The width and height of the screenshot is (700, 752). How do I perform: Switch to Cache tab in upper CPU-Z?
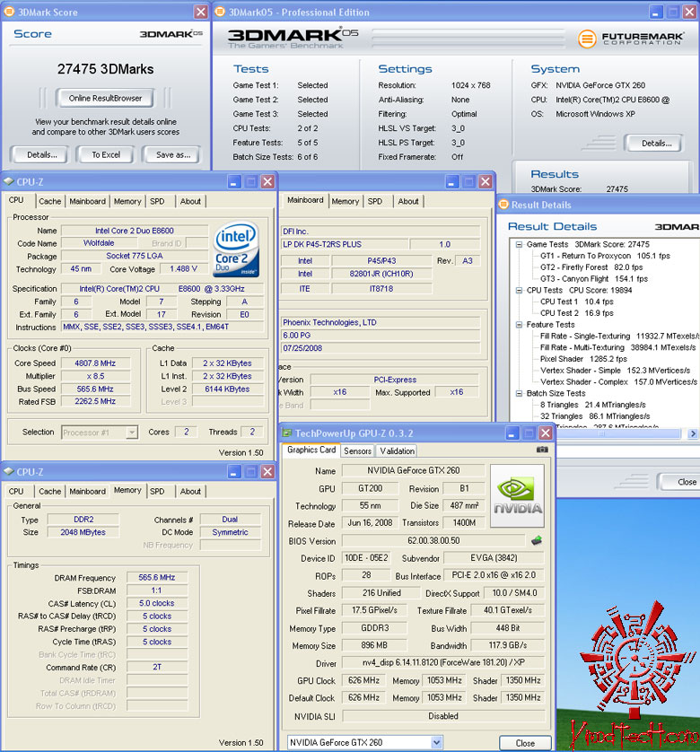click(x=50, y=201)
